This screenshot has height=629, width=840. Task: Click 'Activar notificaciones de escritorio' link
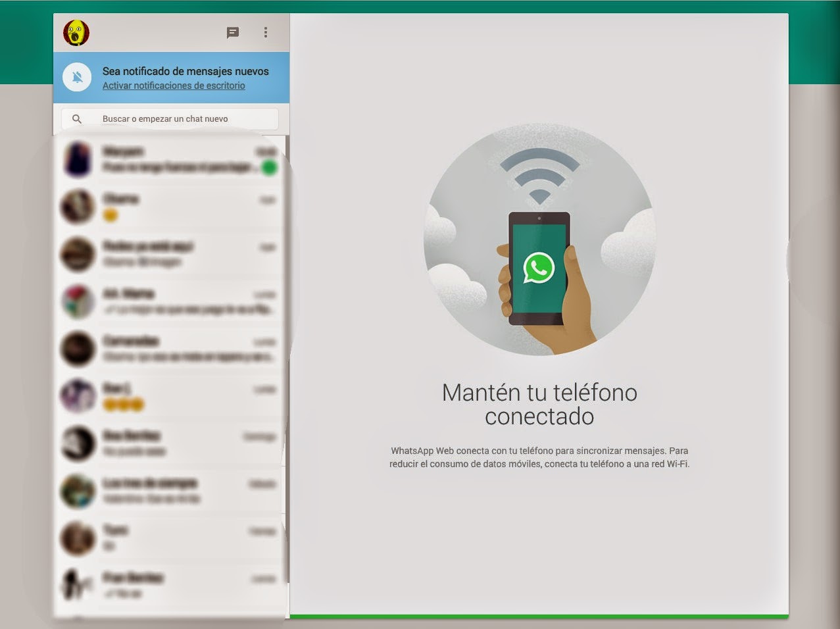(x=174, y=86)
